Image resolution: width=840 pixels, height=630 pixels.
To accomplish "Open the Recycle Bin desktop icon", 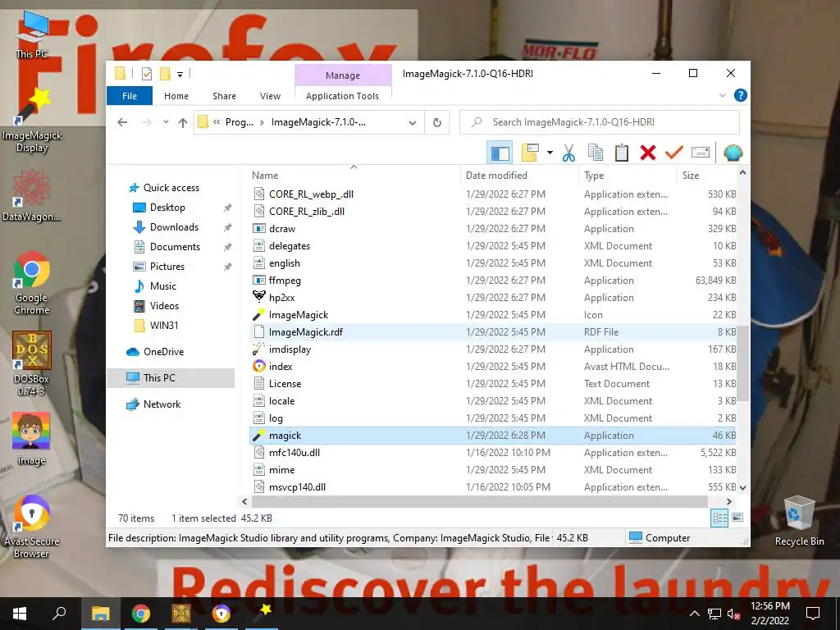I will [799, 521].
